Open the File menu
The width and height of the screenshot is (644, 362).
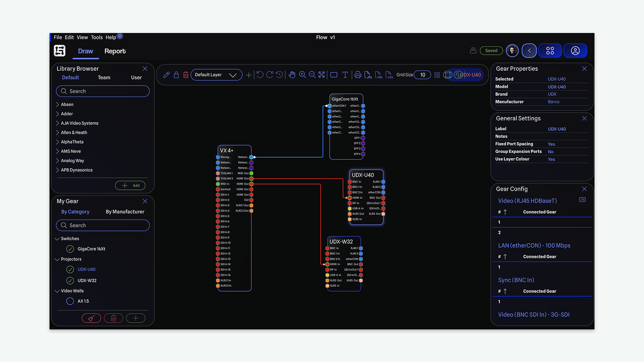click(58, 37)
